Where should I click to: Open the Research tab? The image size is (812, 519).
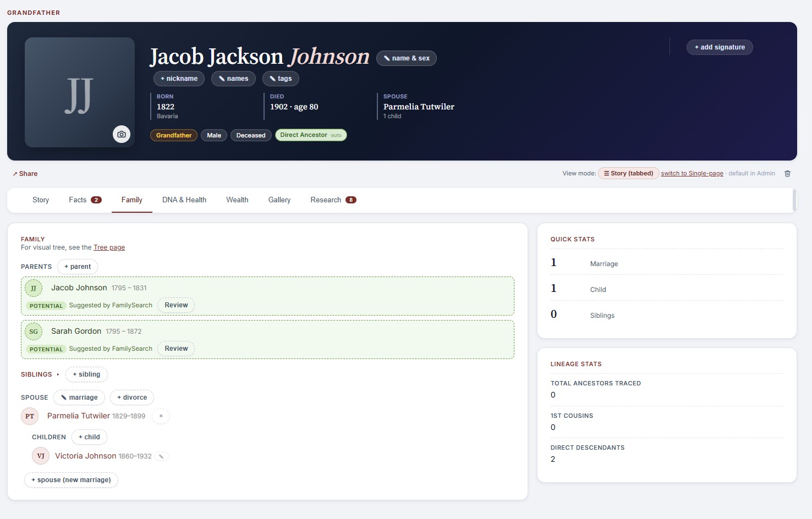(x=333, y=200)
